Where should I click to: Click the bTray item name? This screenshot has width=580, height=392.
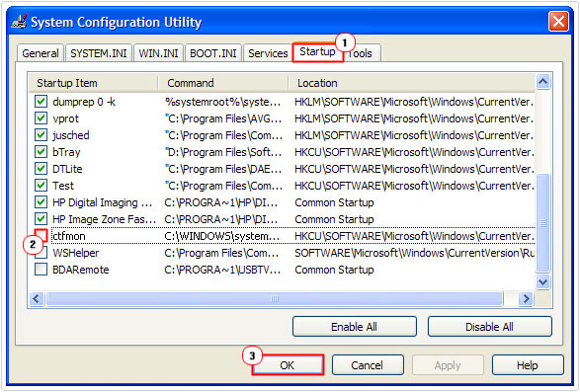coord(66,152)
